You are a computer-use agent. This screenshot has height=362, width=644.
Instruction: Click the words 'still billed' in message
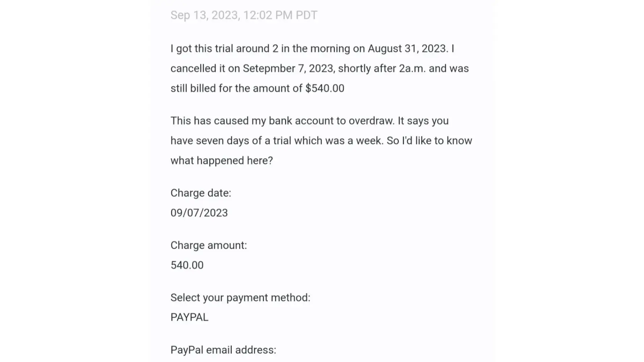tap(193, 88)
